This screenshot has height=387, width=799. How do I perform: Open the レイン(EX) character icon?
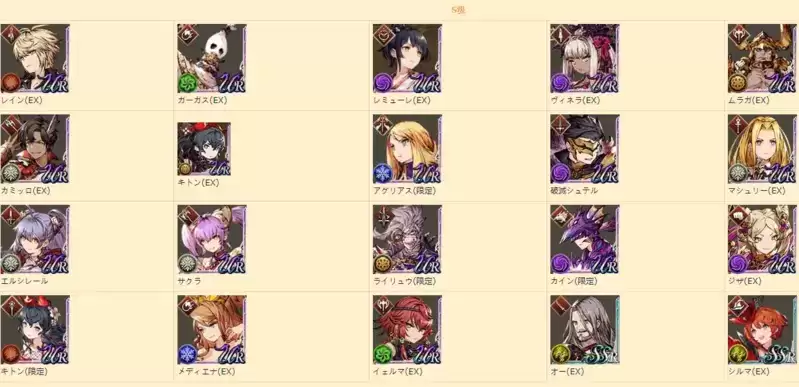pos(35,59)
